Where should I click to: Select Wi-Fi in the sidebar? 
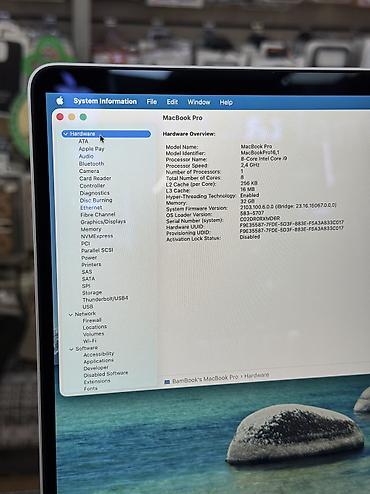click(x=89, y=341)
